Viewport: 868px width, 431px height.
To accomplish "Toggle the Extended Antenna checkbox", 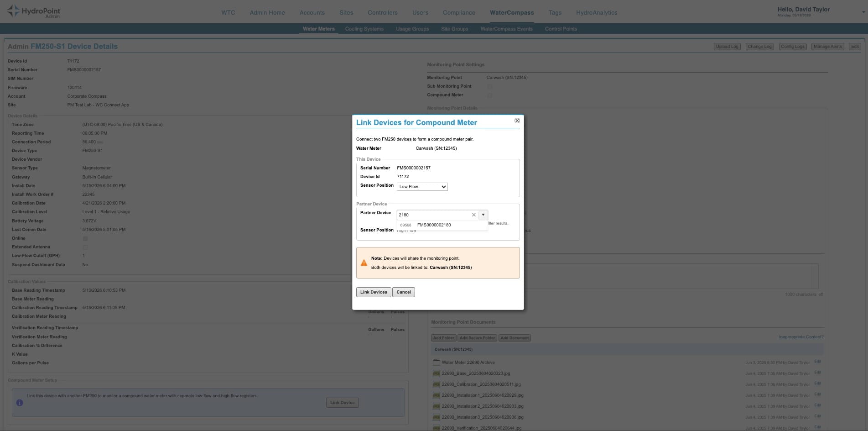I will (85, 247).
